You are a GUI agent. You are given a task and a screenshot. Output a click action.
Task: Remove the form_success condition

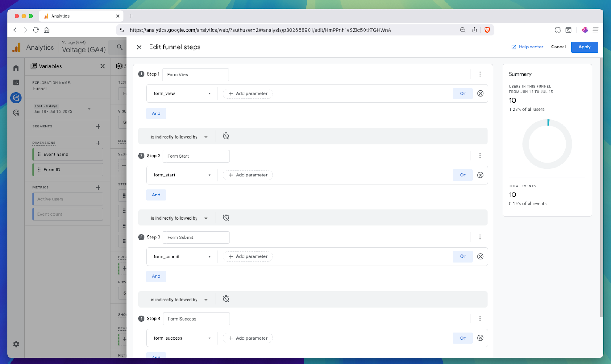coord(480,338)
